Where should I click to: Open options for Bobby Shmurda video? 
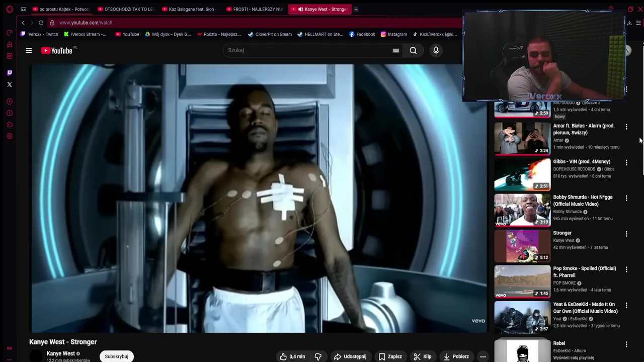(x=626, y=198)
